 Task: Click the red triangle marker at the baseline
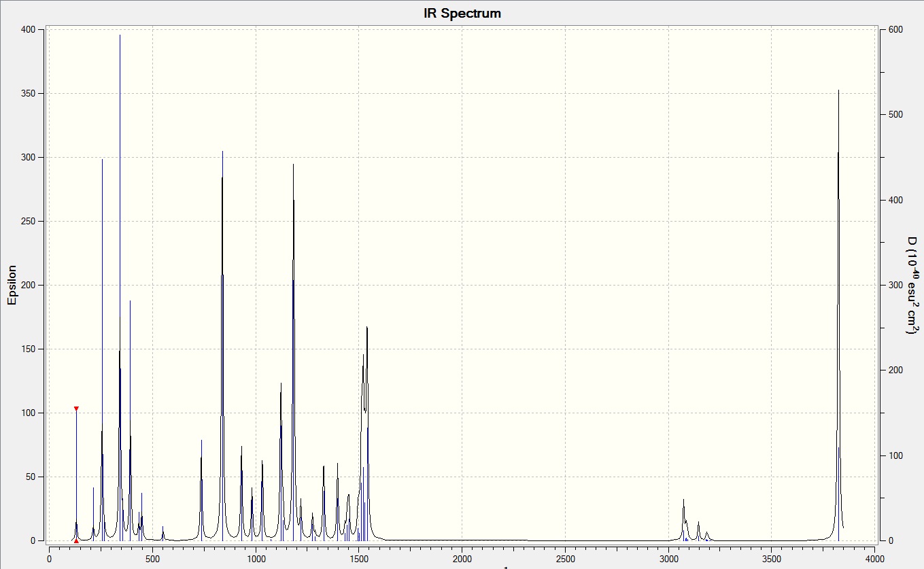click(x=76, y=541)
